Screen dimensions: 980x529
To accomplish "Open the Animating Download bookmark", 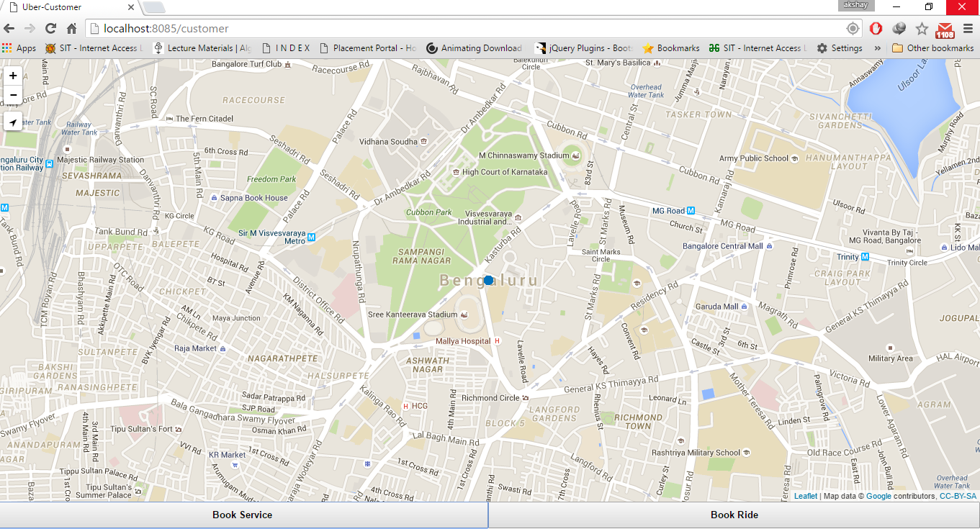I will point(475,48).
